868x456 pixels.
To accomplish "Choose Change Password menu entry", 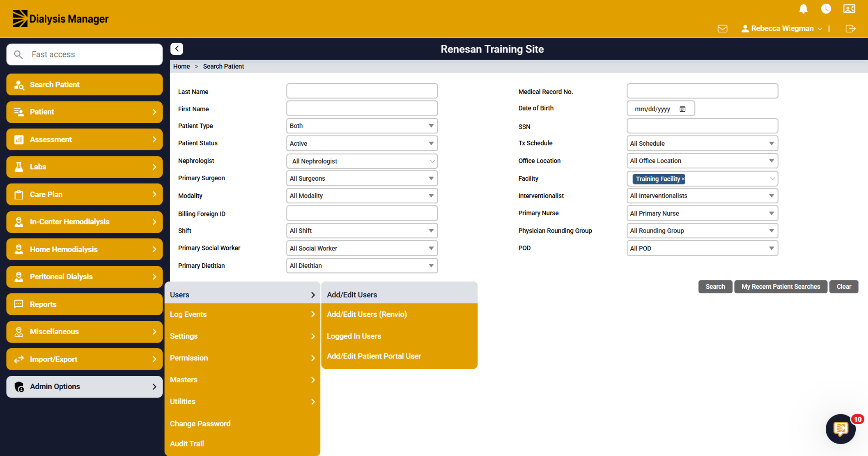I will click(x=242, y=423).
